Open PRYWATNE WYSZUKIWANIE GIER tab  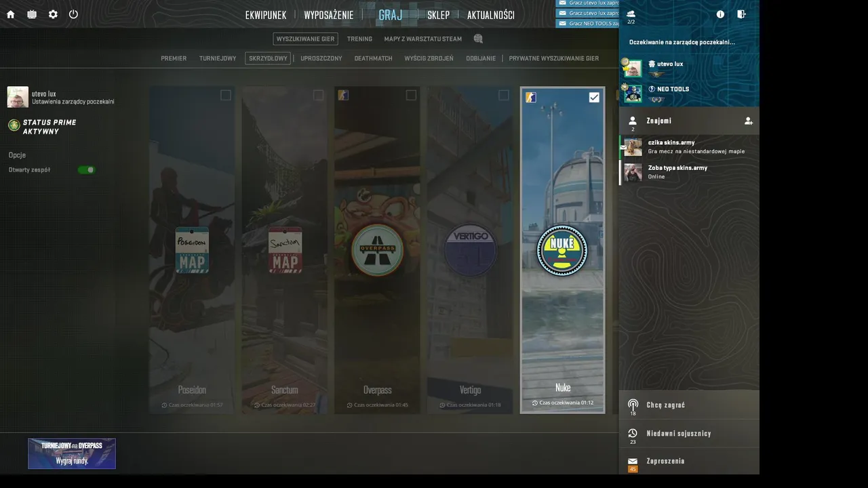coord(554,58)
